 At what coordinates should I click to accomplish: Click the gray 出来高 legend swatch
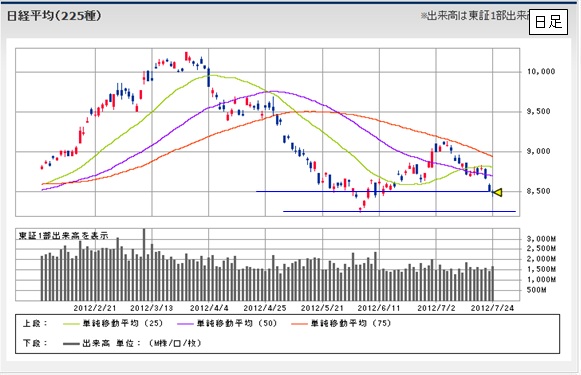(x=71, y=344)
